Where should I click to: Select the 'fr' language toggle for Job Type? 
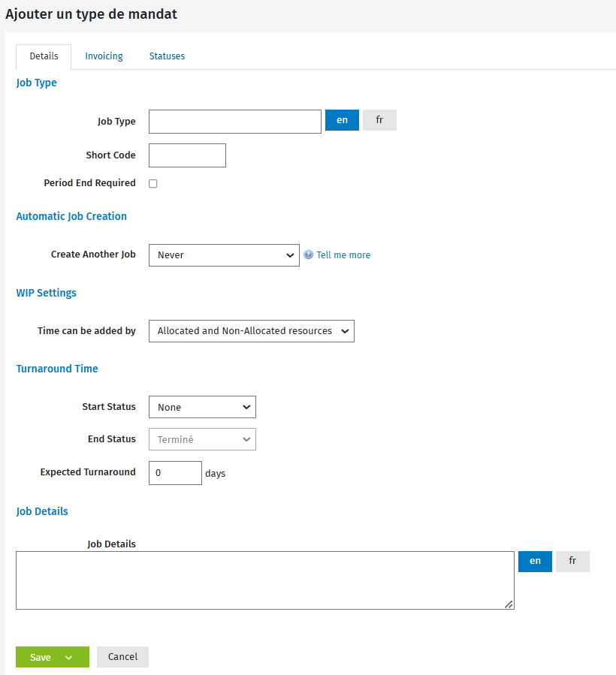click(x=379, y=120)
